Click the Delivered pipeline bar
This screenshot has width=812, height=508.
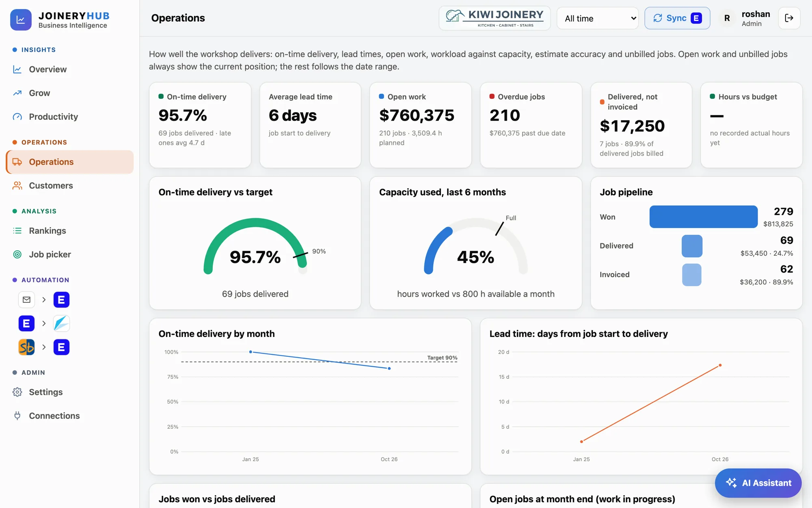pos(692,246)
